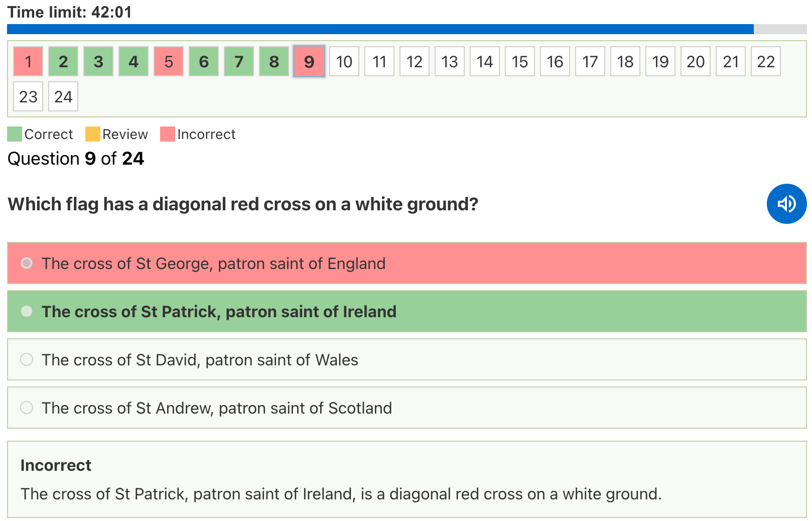Jump to question 5 marked incorrect

pos(169,61)
